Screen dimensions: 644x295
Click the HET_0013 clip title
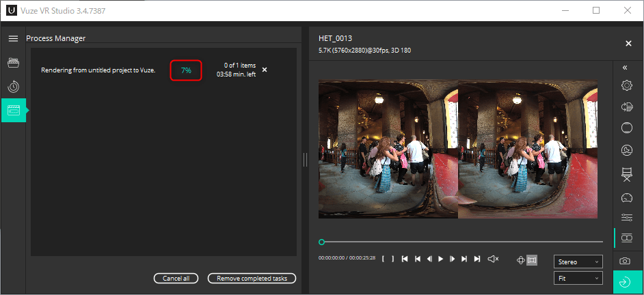[335, 38]
